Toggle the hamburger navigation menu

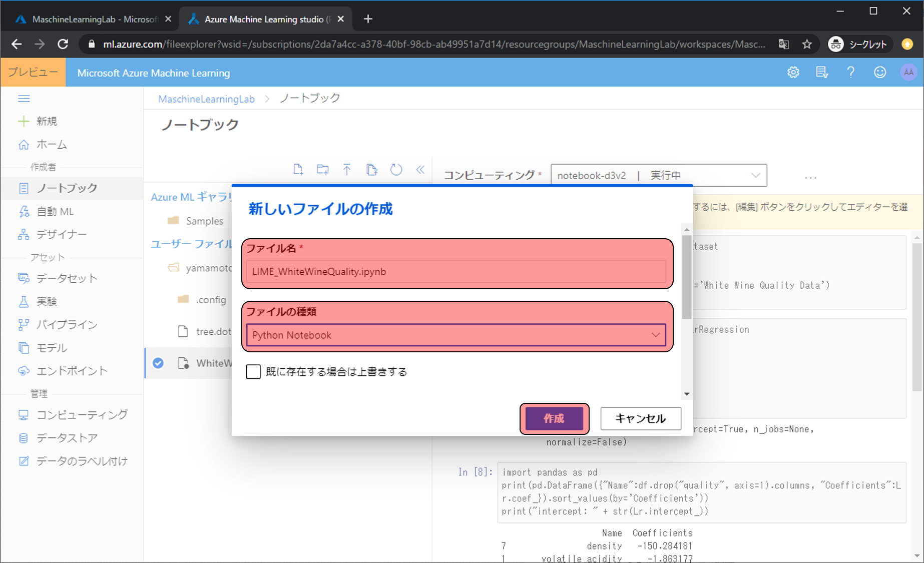pos(24,99)
